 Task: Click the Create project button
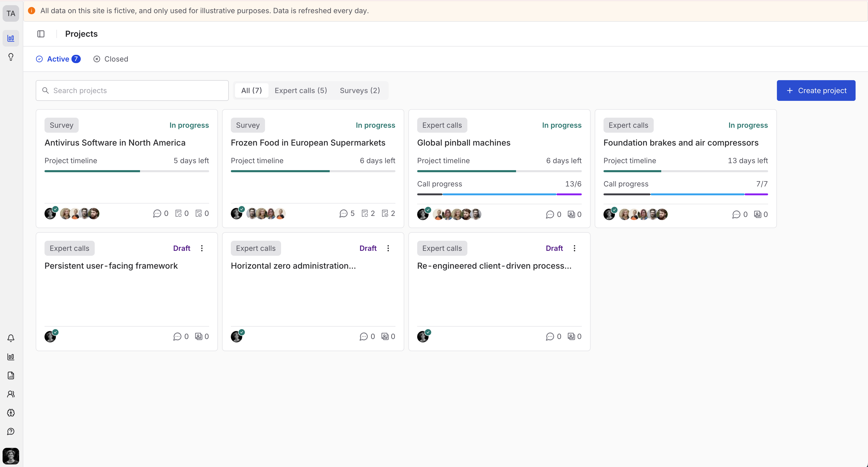[816, 91]
